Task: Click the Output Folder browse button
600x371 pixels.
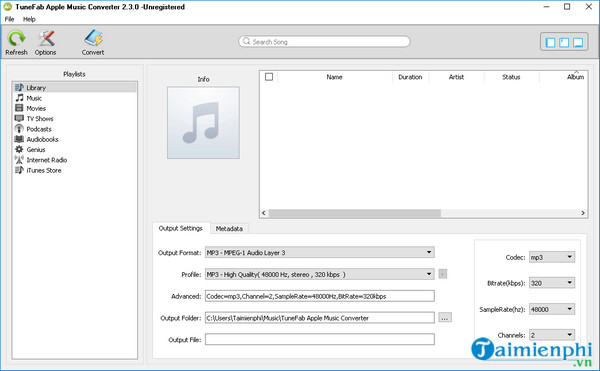Action: pyautogui.click(x=445, y=318)
